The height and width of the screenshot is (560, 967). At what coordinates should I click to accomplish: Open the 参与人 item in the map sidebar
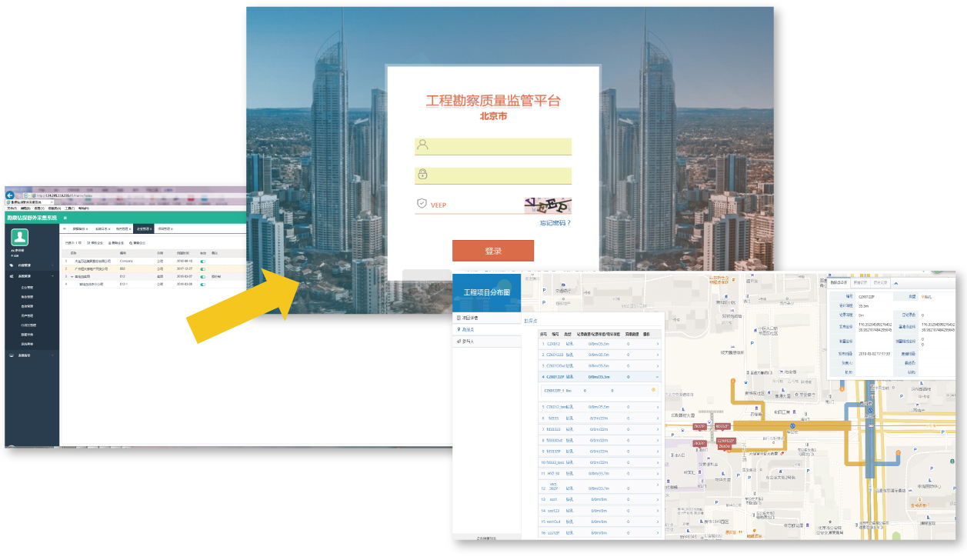(x=468, y=341)
